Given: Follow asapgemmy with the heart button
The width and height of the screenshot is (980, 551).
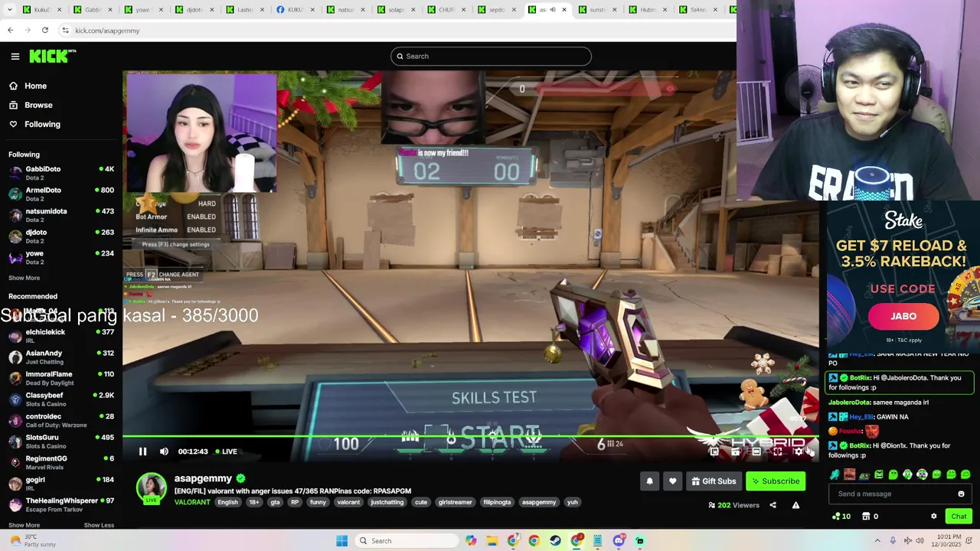Looking at the screenshot, I should (x=672, y=481).
